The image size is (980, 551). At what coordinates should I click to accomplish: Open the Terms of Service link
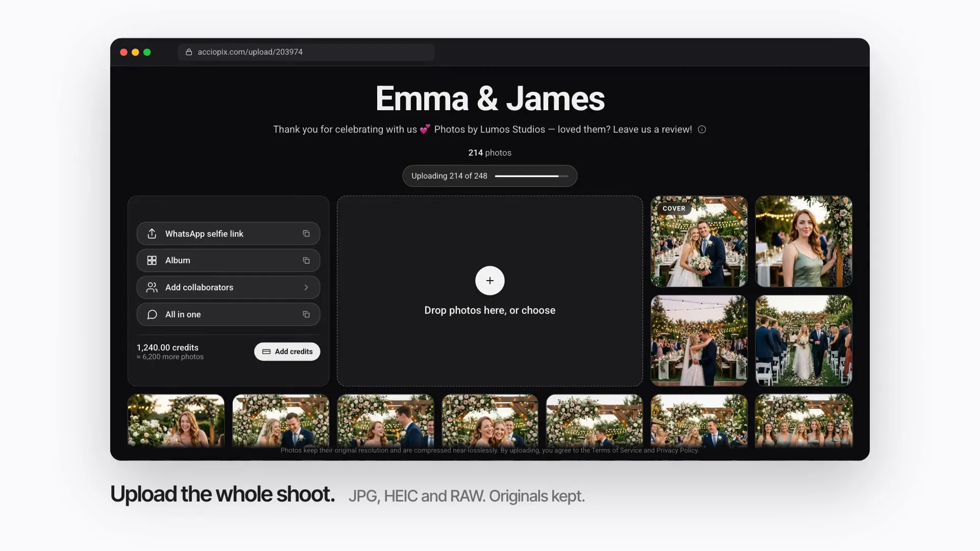pos(616,450)
